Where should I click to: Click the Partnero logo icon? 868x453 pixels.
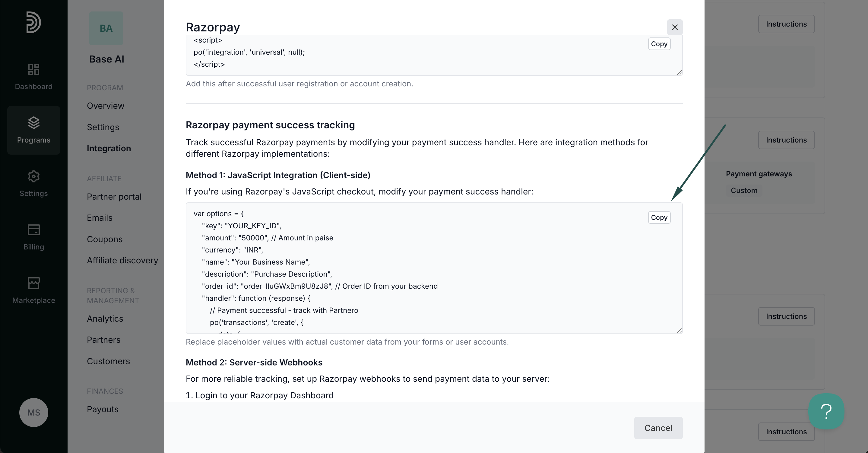pyautogui.click(x=34, y=22)
